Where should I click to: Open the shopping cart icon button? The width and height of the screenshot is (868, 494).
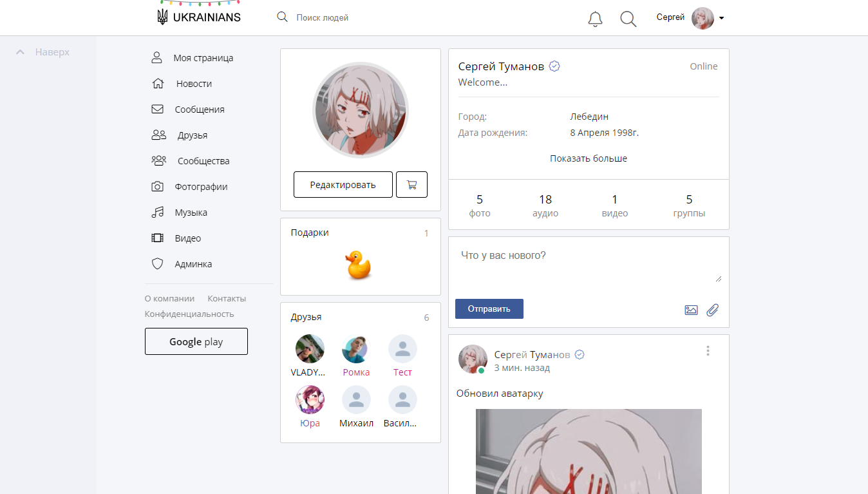(x=411, y=185)
